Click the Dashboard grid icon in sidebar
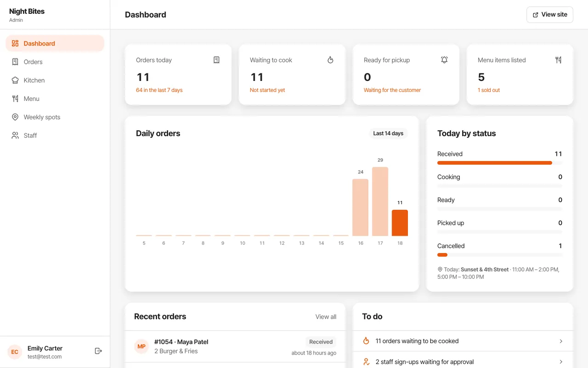This screenshot has height=368, width=588. pos(15,43)
